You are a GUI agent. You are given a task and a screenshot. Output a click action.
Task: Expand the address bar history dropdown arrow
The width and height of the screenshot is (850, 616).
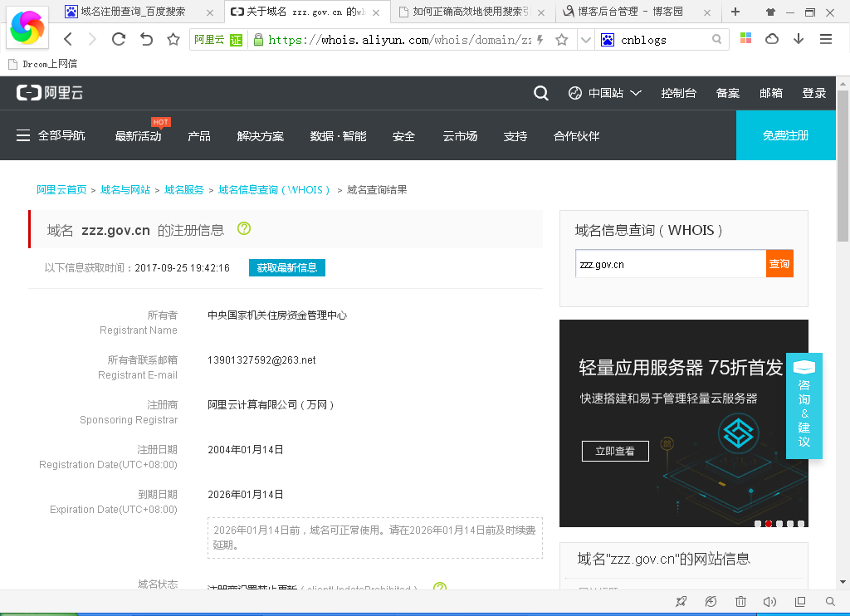tap(585, 40)
